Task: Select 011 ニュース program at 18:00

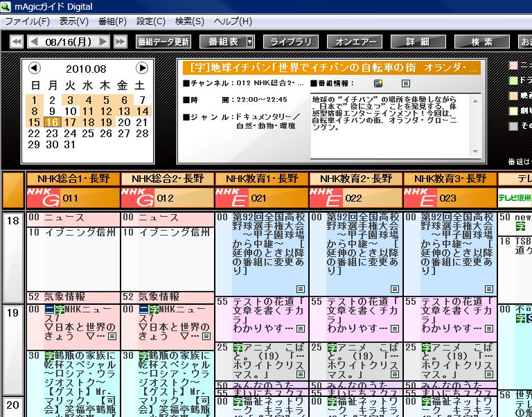Action: click(73, 220)
